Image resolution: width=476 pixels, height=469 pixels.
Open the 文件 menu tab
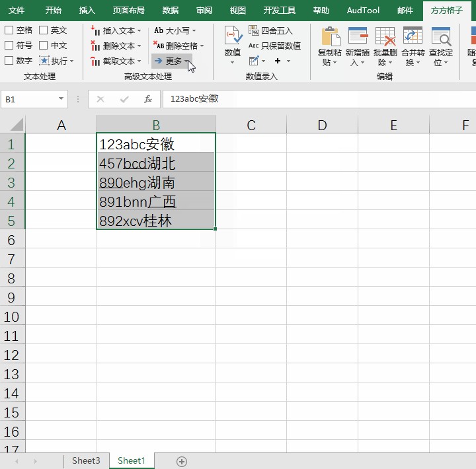point(17,11)
